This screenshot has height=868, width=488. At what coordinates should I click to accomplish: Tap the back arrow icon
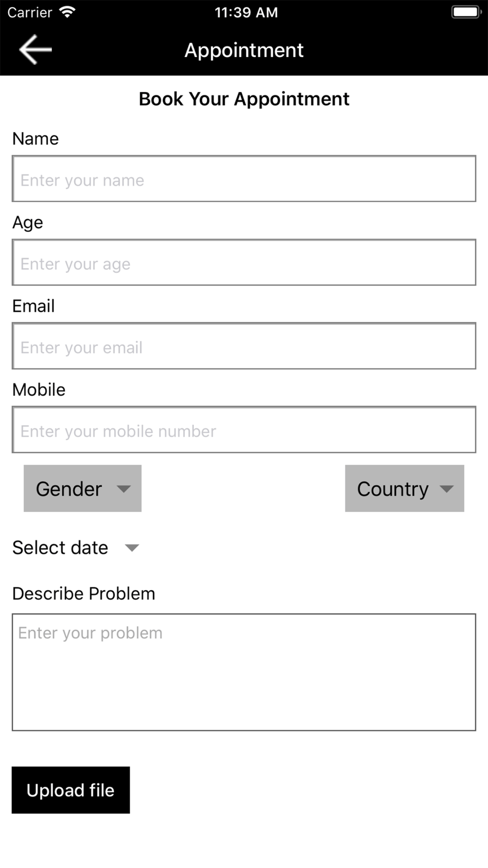tap(35, 49)
